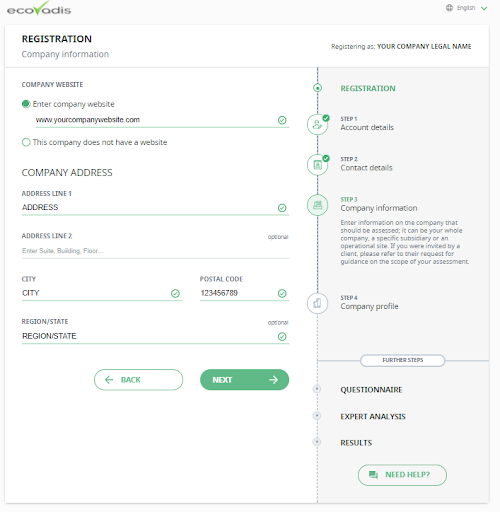Screen dimensions: 500x512
Task: Open the Expert Analysis stage
Action: (373, 416)
